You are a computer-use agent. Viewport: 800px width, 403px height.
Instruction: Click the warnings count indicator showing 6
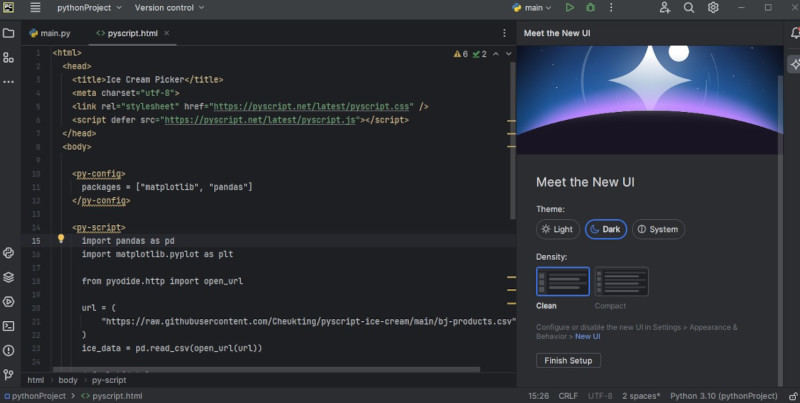coord(461,54)
